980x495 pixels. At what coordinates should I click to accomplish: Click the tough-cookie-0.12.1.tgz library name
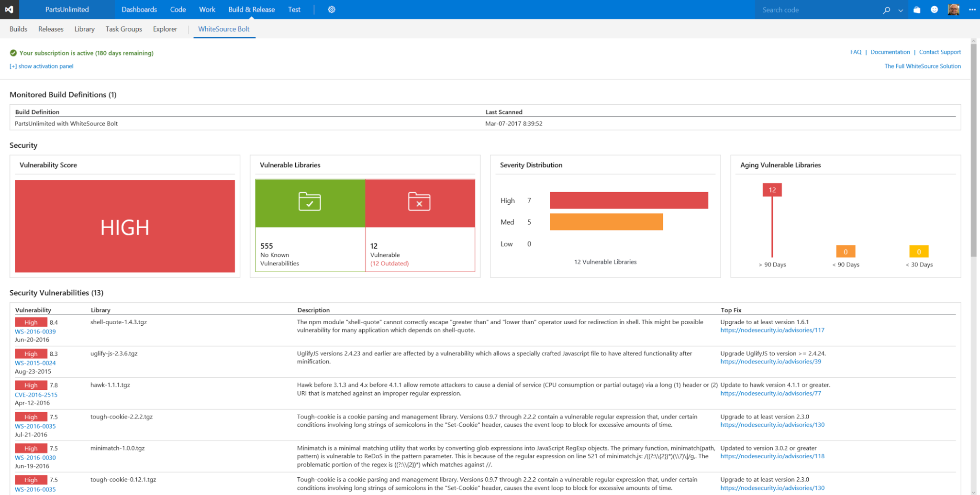[123, 480]
